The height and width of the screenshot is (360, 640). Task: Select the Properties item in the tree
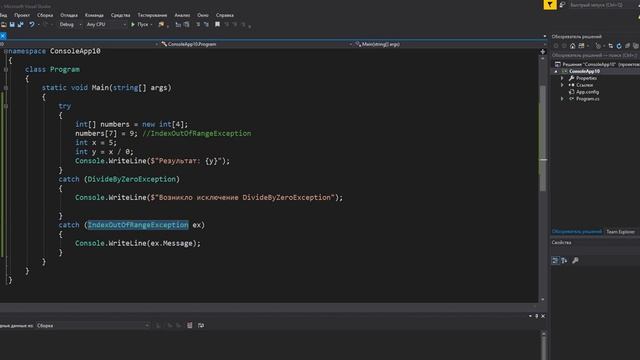[587, 78]
